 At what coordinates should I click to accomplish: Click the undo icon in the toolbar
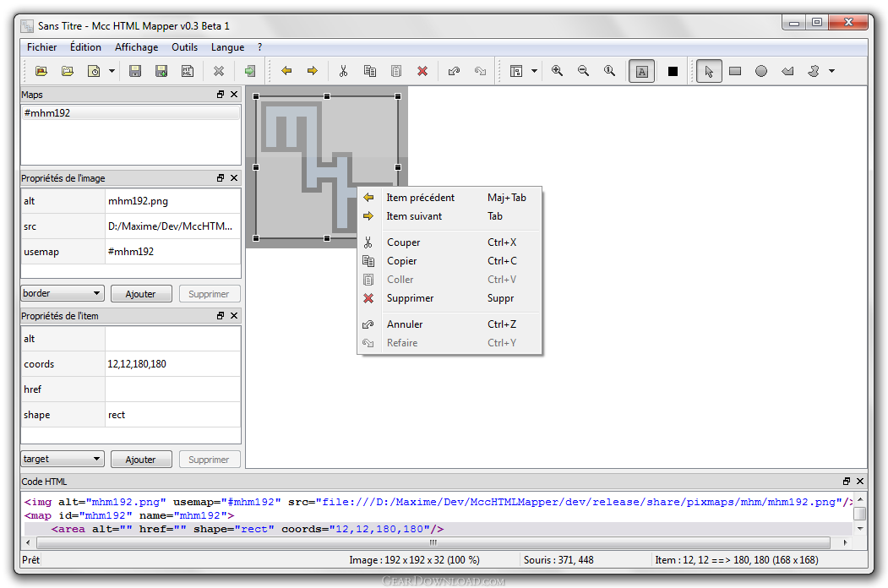(454, 71)
